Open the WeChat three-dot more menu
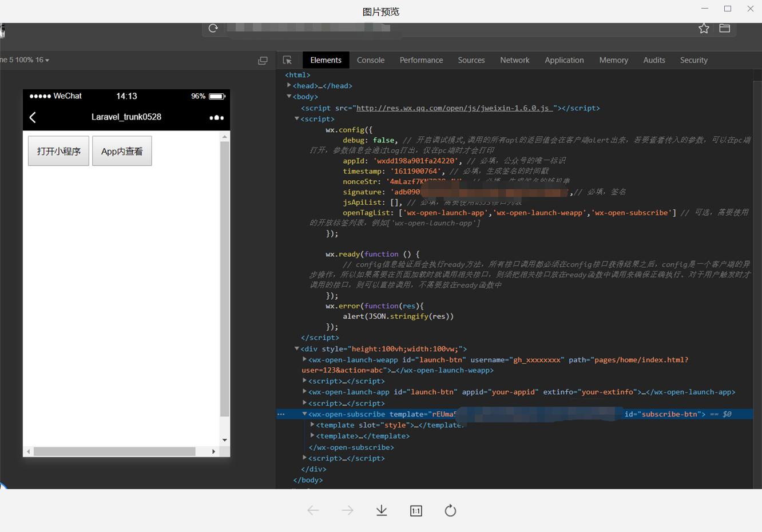Screen dimensions: 762x532 [x=216, y=117]
